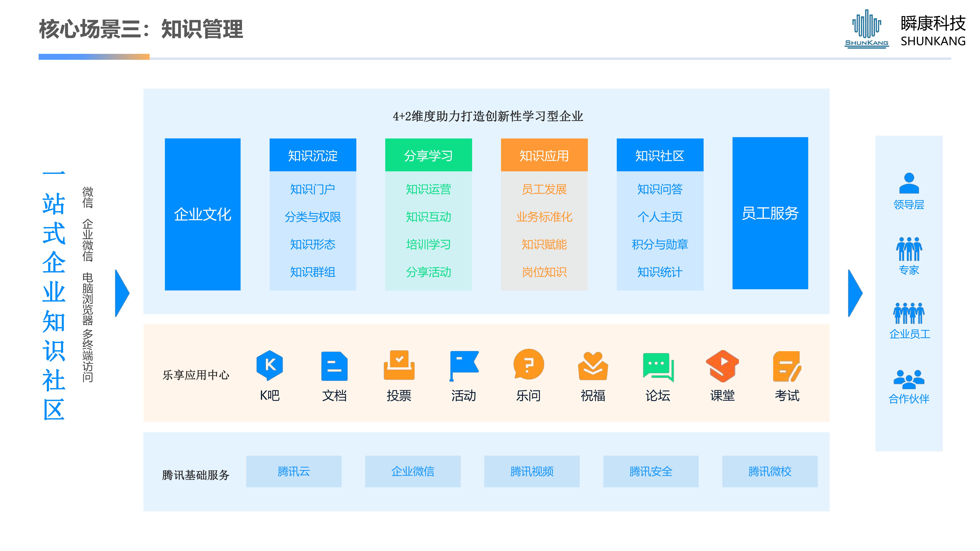Select the 分享学习 green header
Viewport: 980px width, 551px height.
click(428, 155)
